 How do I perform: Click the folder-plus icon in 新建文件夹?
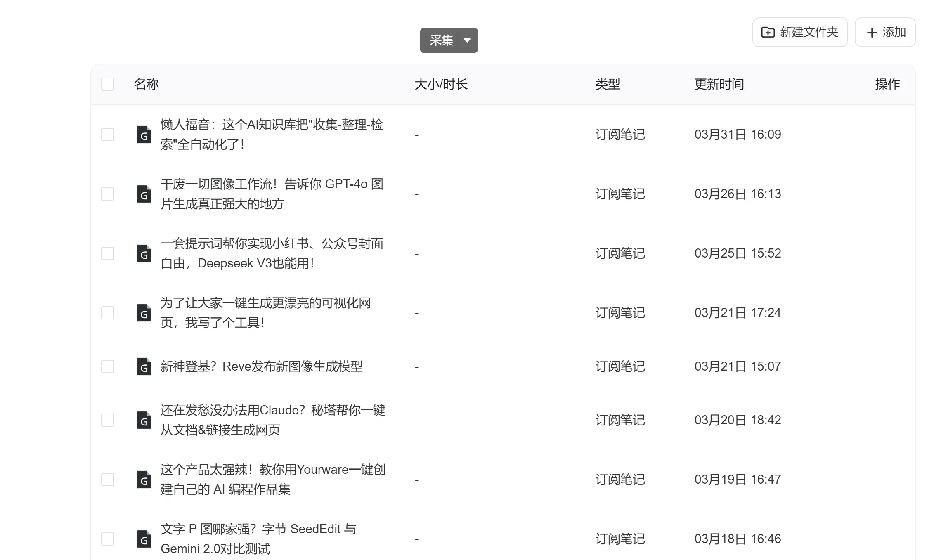tap(768, 32)
